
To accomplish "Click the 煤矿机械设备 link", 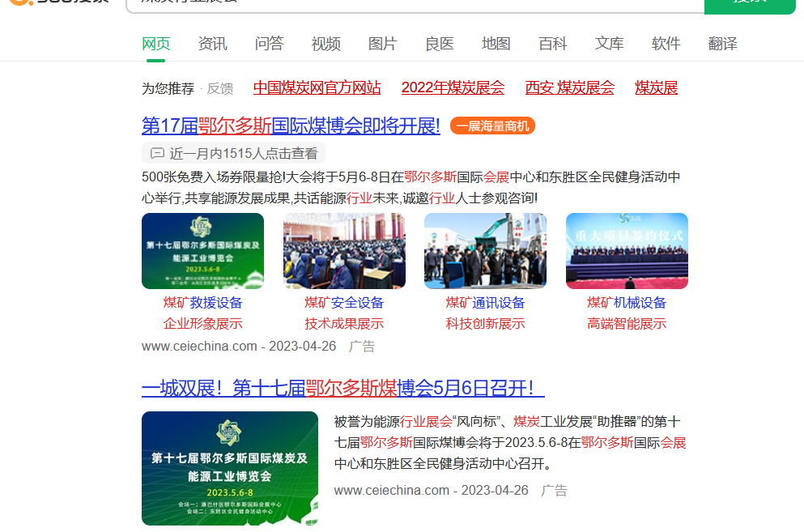I will [x=627, y=303].
